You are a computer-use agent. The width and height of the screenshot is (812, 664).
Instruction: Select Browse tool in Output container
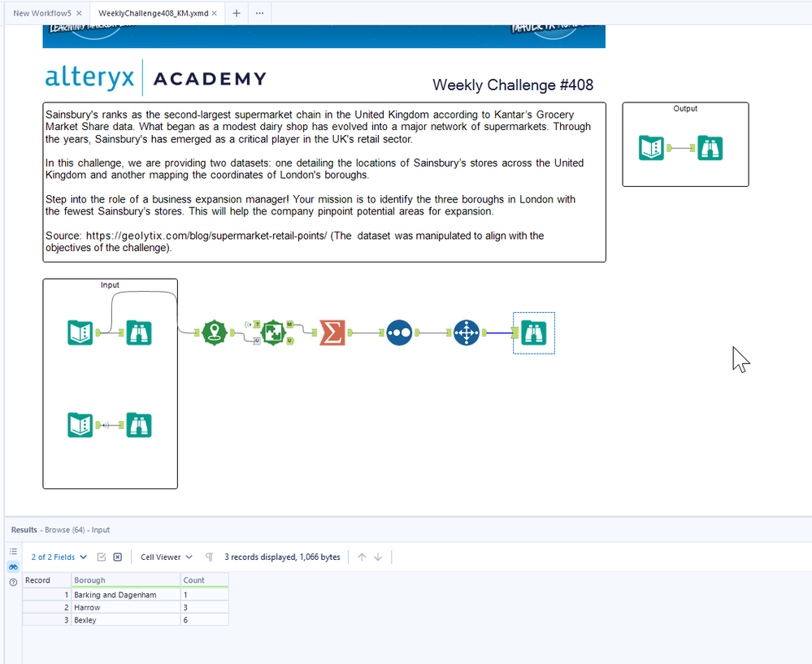click(x=710, y=148)
